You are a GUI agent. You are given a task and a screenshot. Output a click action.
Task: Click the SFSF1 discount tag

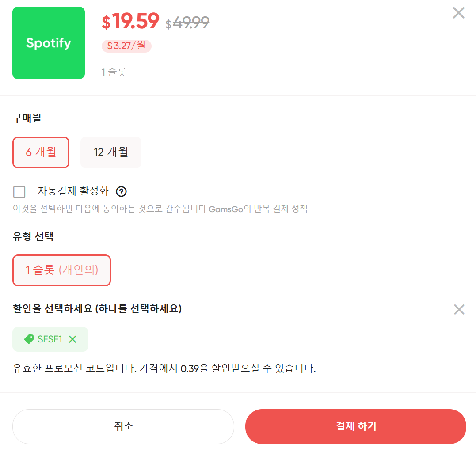(x=50, y=339)
